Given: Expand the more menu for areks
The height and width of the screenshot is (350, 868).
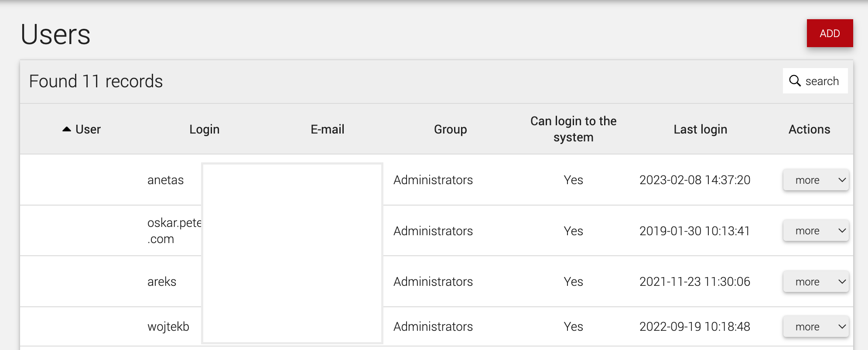Looking at the screenshot, I should tap(816, 281).
